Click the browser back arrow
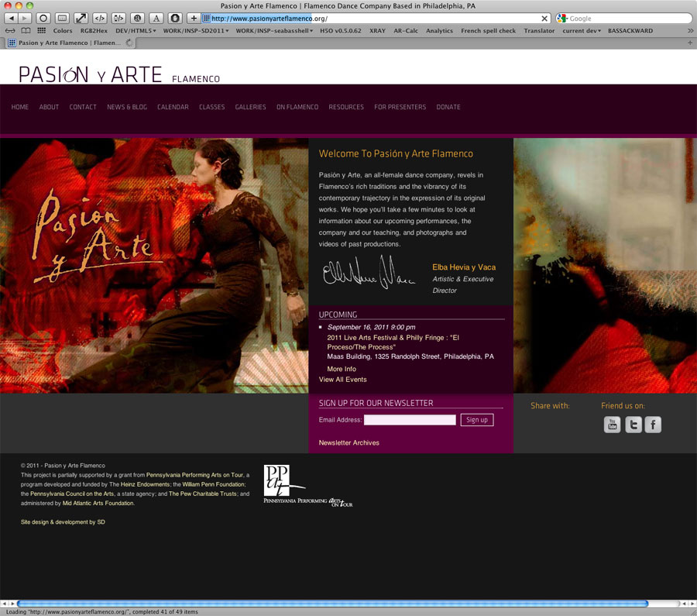This screenshot has height=616, width=697. pos(12,18)
